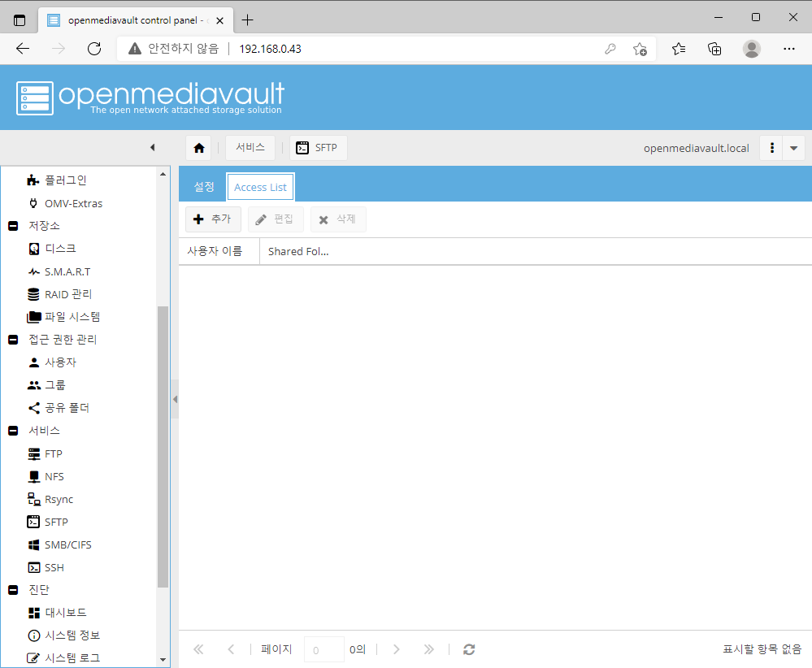Open 시스템 정보 system information
812x668 pixels.
[x=63, y=635]
